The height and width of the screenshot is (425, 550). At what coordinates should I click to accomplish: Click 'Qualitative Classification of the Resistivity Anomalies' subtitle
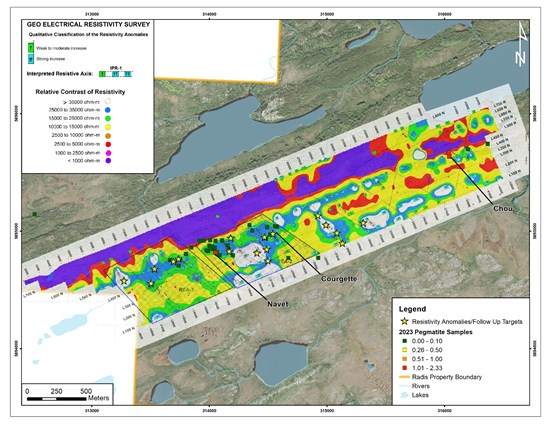point(88,34)
